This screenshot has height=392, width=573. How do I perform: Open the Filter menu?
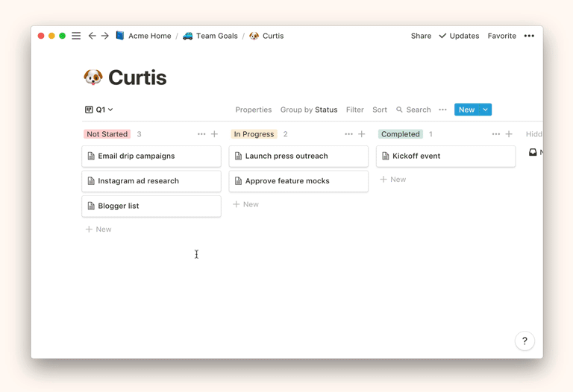click(354, 110)
